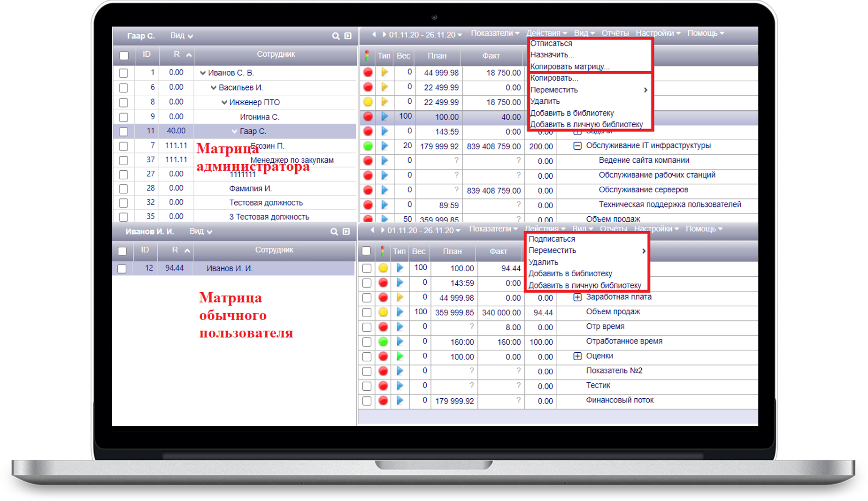Collapse the Инженер ПТО tree node
The width and height of the screenshot is (868, 501).
pyautogui.click(x=224, y=102)
